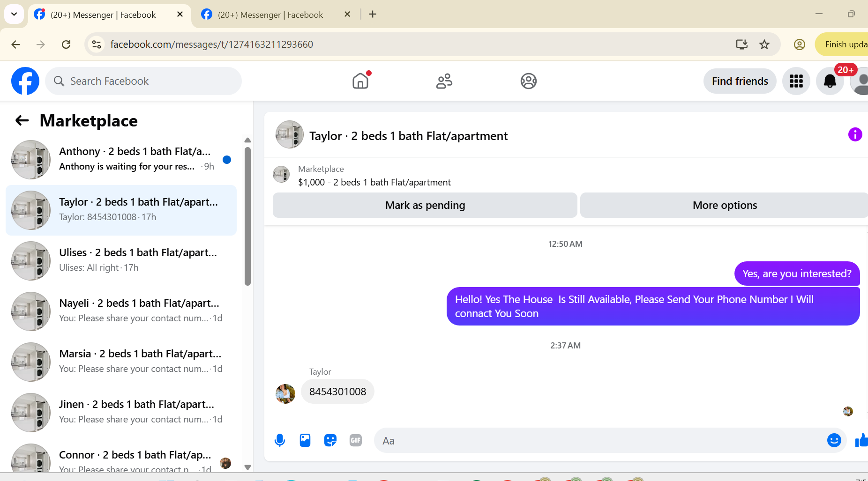868x481 pixels.
Task: Click scroll-up arrow of conversation list
Action: (247, 140)
